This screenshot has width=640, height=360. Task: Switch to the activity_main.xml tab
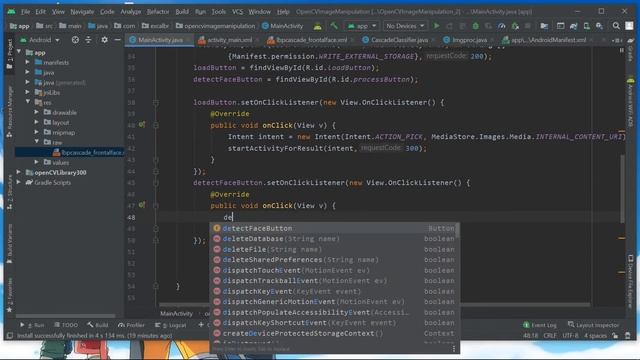point(229,40)
